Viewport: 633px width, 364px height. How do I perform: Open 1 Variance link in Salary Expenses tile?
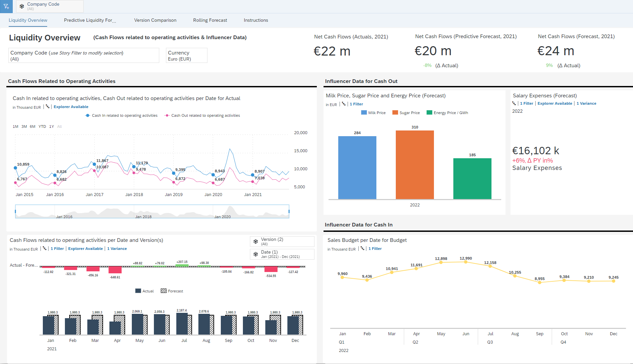586,103
